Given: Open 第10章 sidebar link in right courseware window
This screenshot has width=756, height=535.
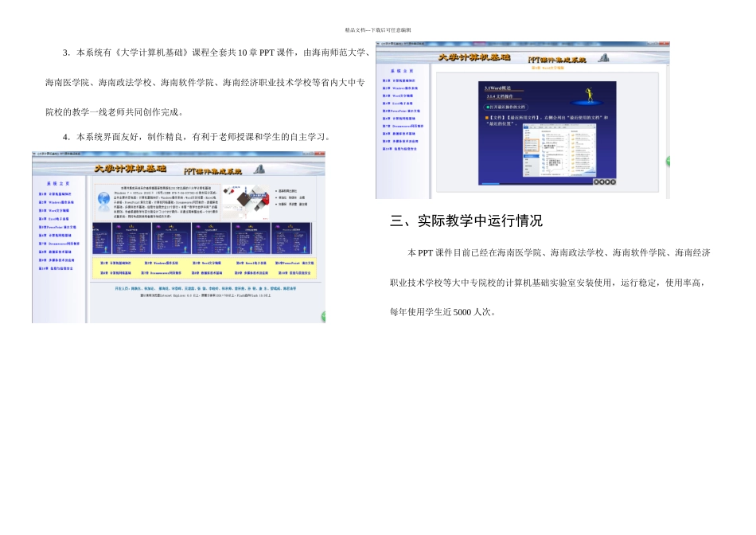Looking at the screenshot, I should (399, 149).
